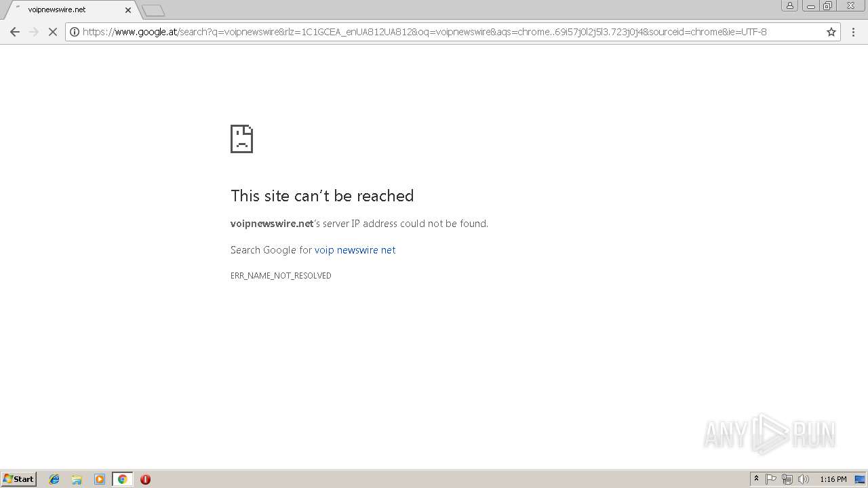Select the voipnewswire.net tab

(69, 9)
